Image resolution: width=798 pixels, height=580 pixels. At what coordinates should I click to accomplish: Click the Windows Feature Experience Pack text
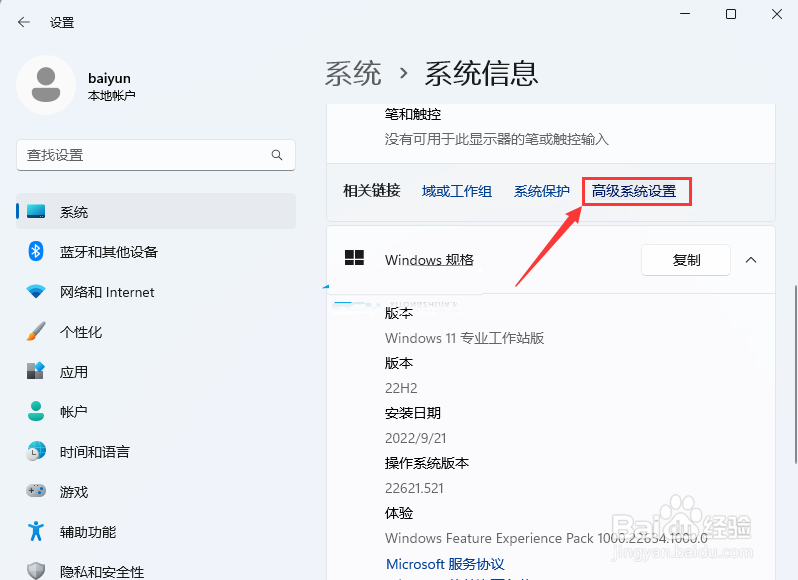546,538
